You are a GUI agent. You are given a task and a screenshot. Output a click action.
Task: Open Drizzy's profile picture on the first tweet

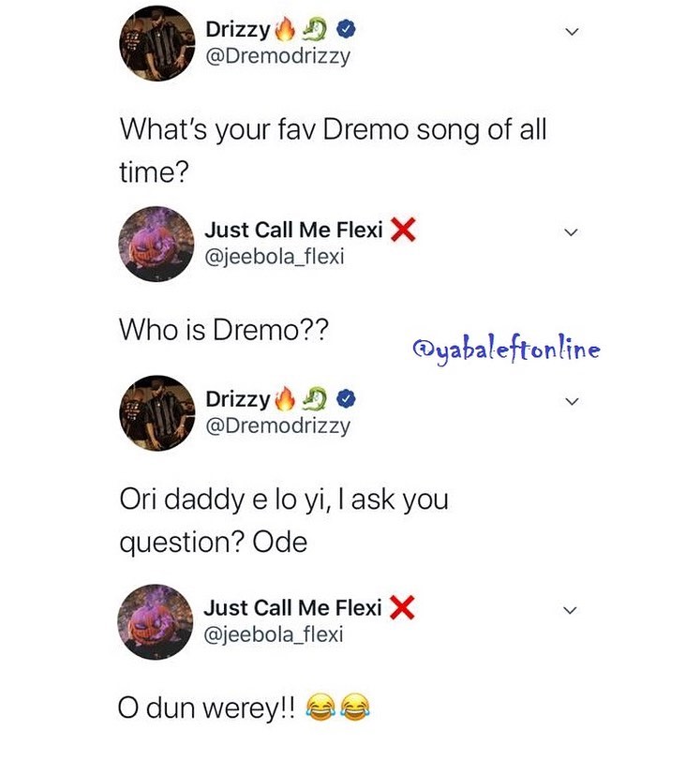(x=154, y=44)
